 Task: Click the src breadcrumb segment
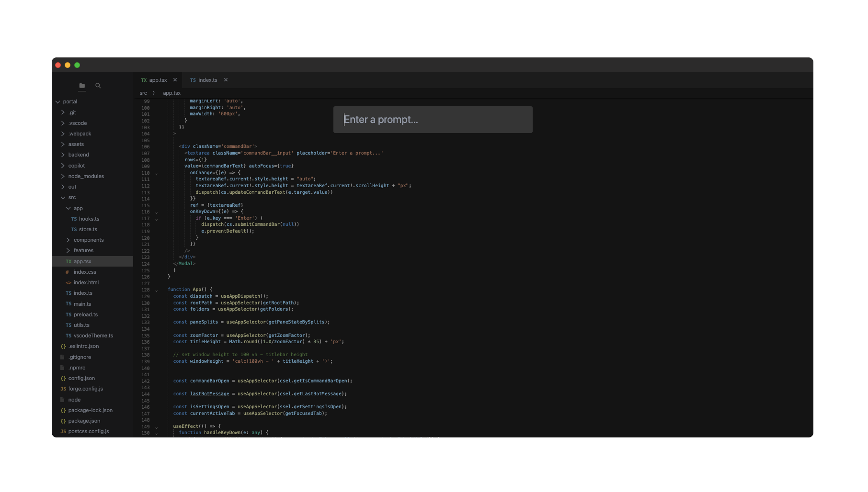tap(143, 93)
